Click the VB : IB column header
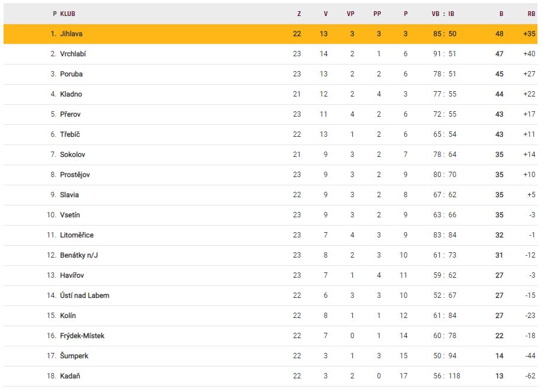The height and width of the screenshot is (392, 541). click(x=443, y=14)
